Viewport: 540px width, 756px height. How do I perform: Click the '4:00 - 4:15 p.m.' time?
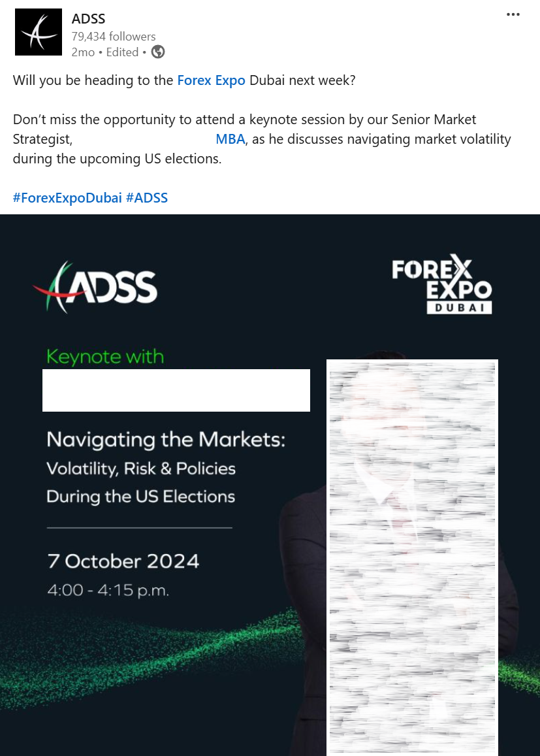108,591
